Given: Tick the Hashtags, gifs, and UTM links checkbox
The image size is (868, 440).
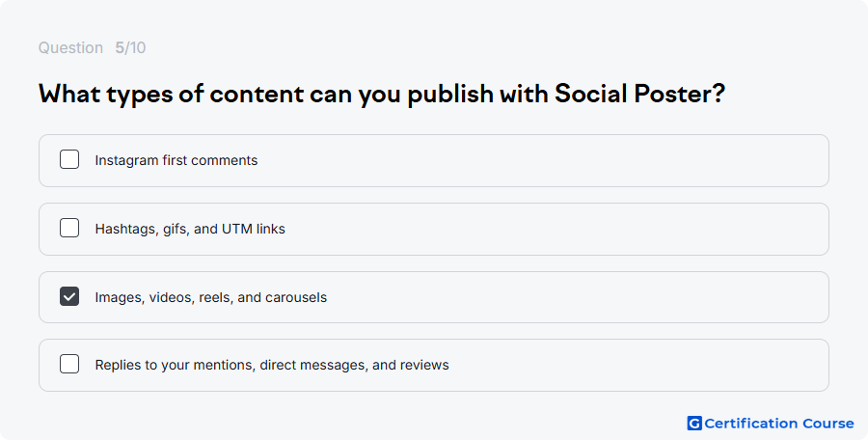Looking at the screenshot, I should coord(69,228).
